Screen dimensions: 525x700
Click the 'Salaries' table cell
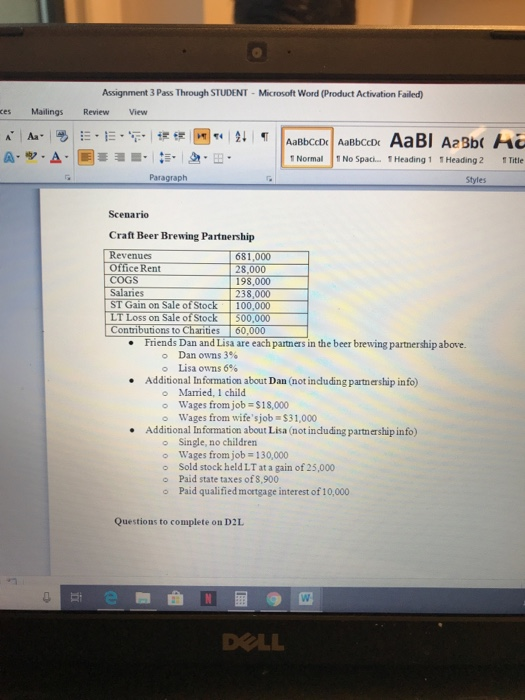pos(167,293)
